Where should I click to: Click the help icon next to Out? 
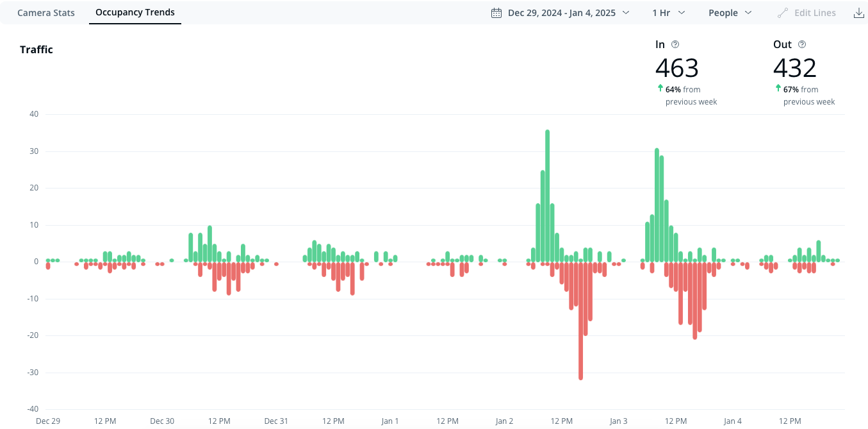coord(802,44)
